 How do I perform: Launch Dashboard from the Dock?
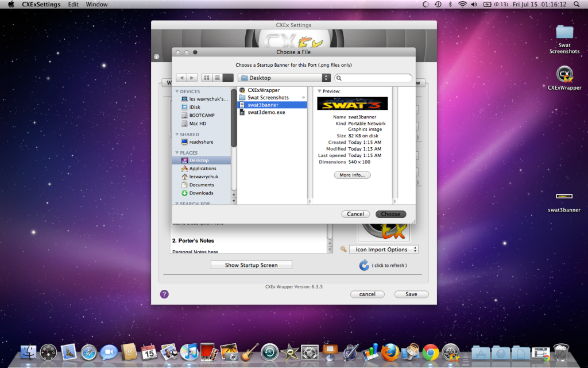tap(48, 352)
